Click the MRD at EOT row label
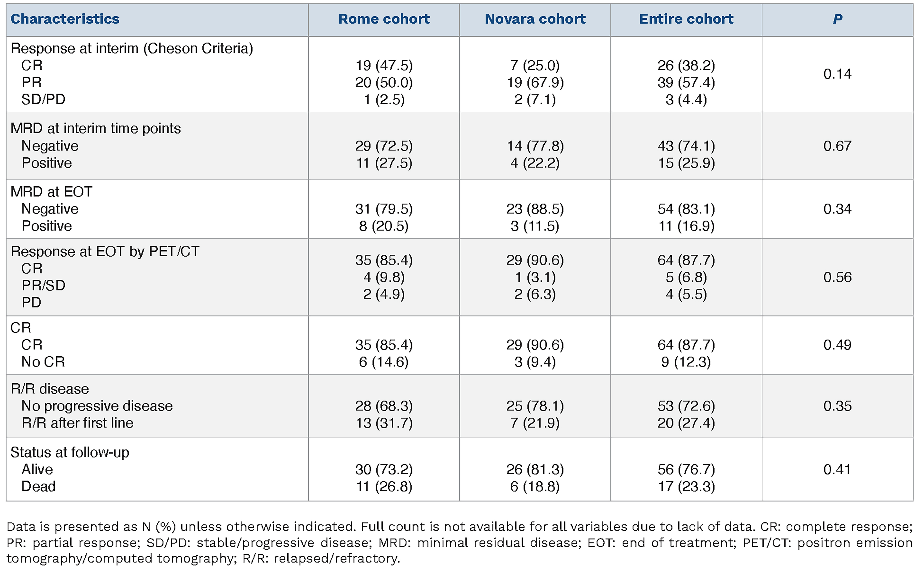This screenshot has width=924, height=574. pos(51,192)
